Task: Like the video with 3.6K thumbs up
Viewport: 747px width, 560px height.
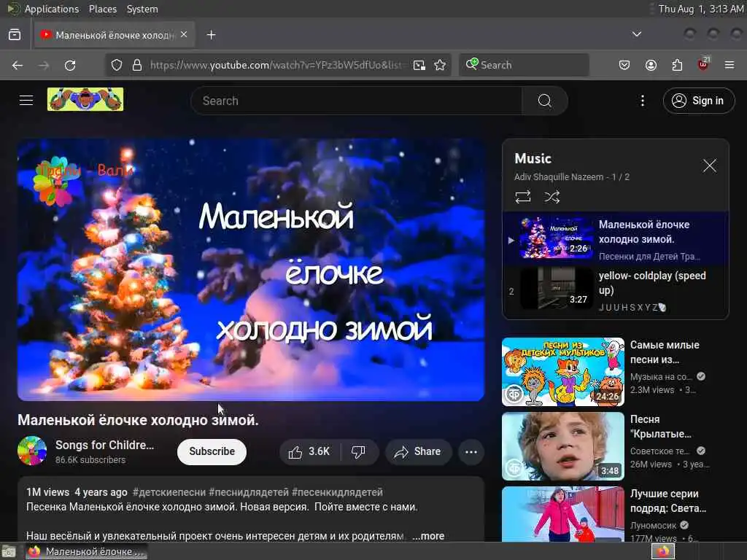Action: click(309, 451)
